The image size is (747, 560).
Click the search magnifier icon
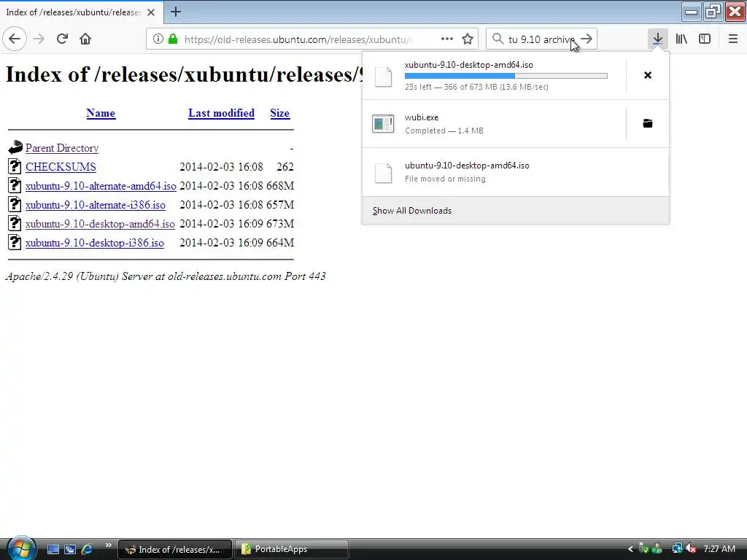point(498,39)
